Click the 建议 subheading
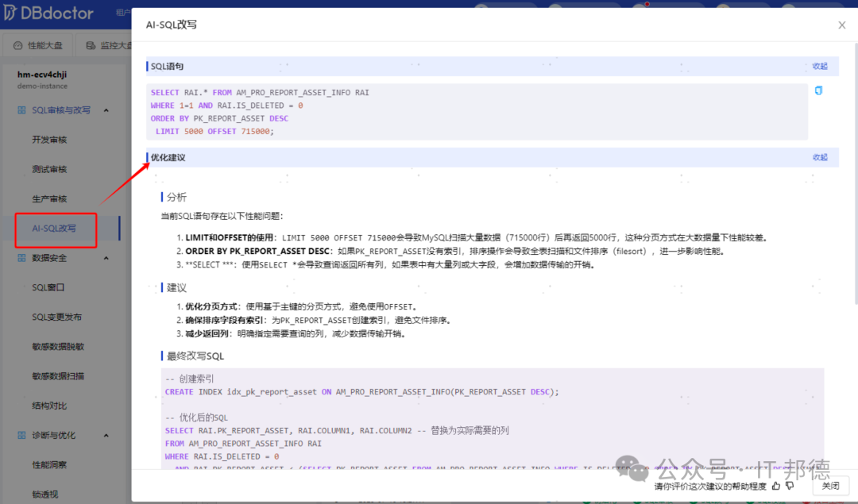The image size is (858, 504). pos(176,288)
